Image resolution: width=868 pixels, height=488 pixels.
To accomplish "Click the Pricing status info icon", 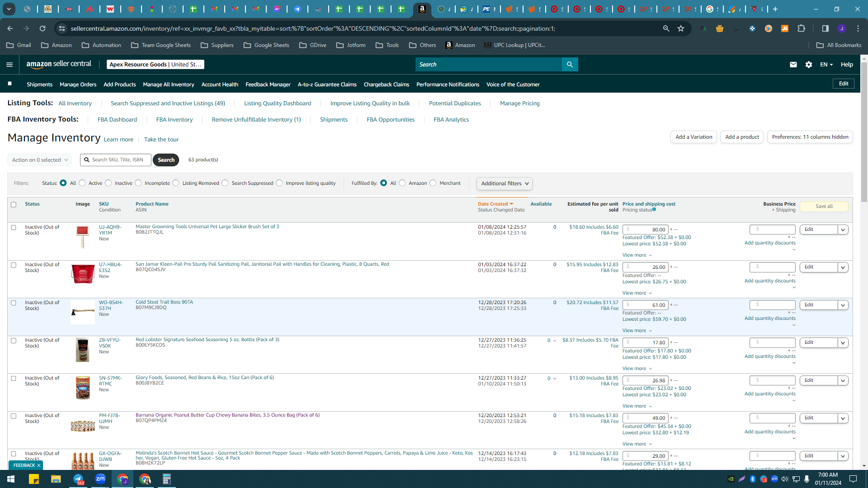I will [x=654, y=210].
